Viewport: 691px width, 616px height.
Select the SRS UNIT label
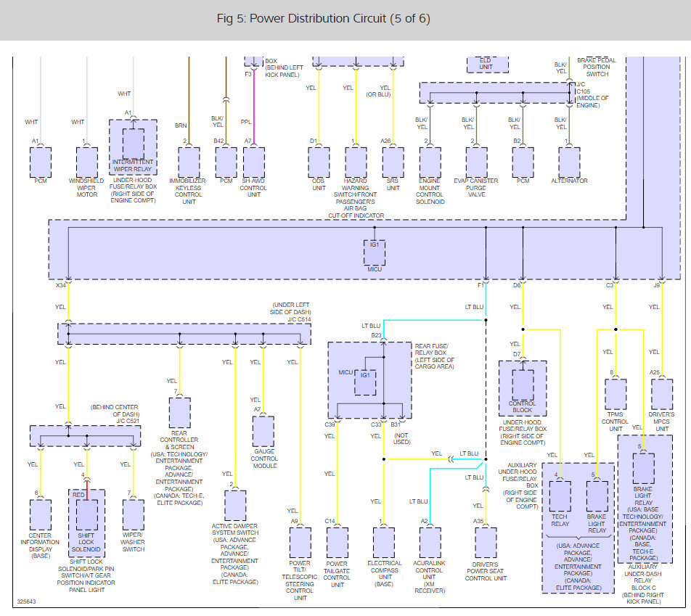(393, 184)
